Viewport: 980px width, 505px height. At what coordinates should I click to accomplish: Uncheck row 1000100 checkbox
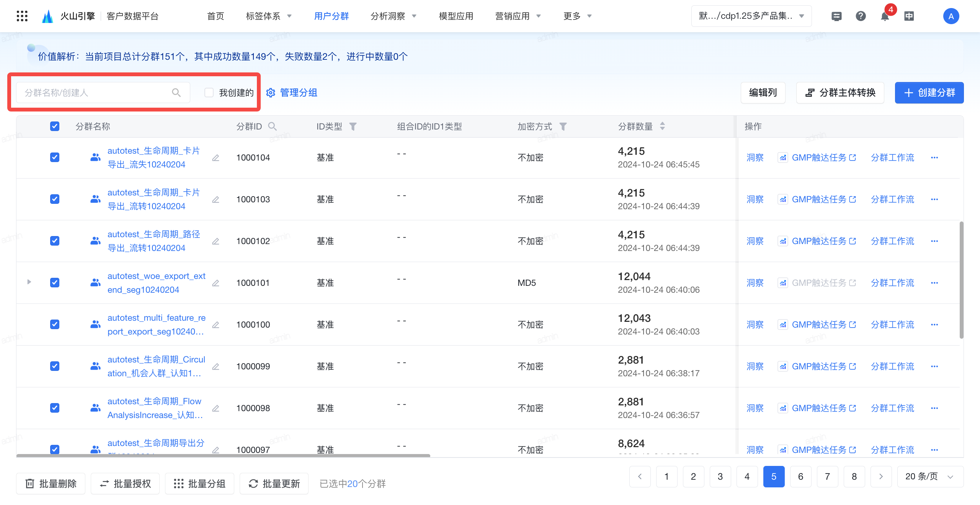point(55,325)
